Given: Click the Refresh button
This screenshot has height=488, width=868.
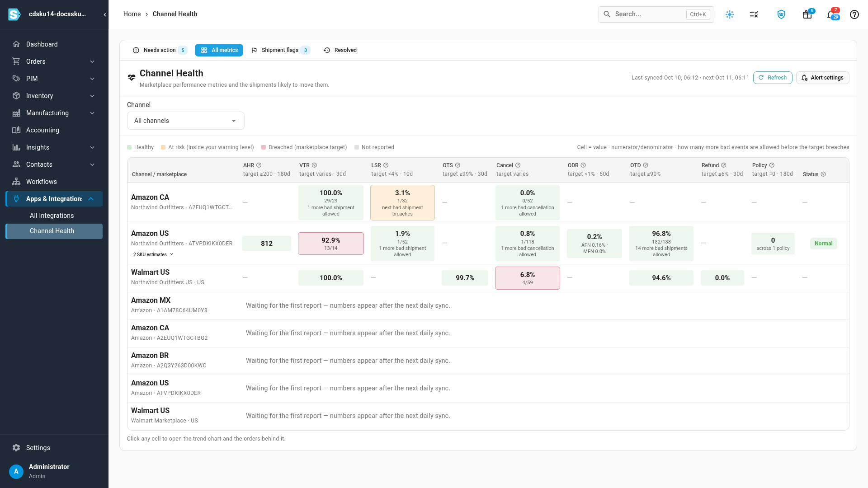Looking at the screenshot, I should coord(773,78).
